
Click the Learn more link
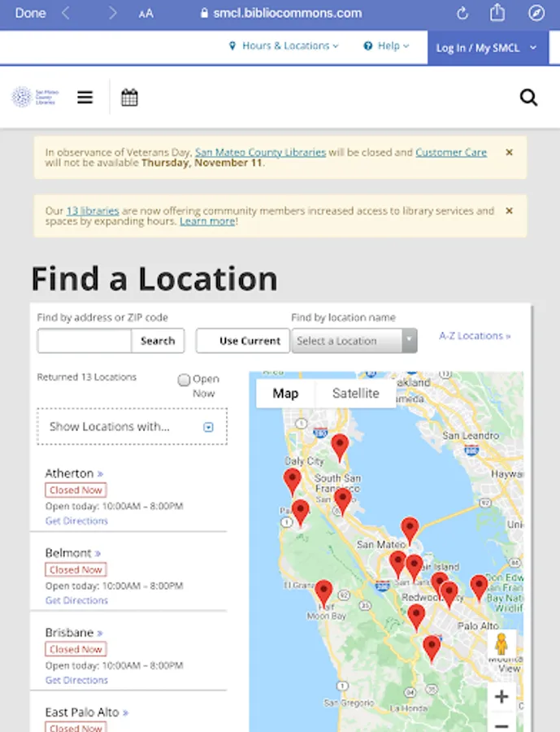pyautogui.click(x=207, y=220)
